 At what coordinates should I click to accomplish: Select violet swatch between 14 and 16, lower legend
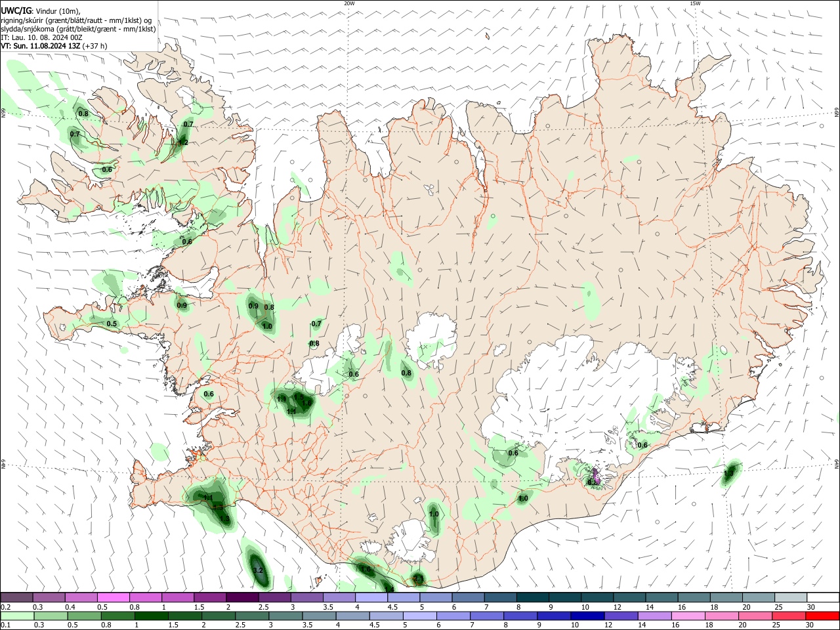(654, 616)
